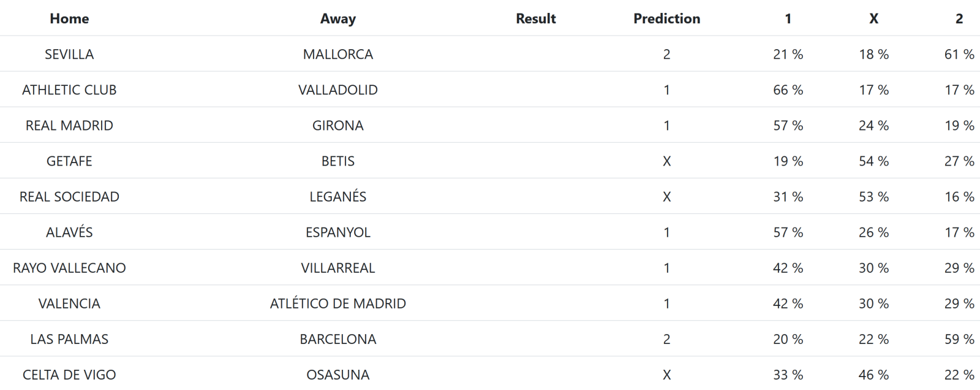Click ATHLETIC CLUB in the Home column
Screen dimensions: 980x390
69,90
